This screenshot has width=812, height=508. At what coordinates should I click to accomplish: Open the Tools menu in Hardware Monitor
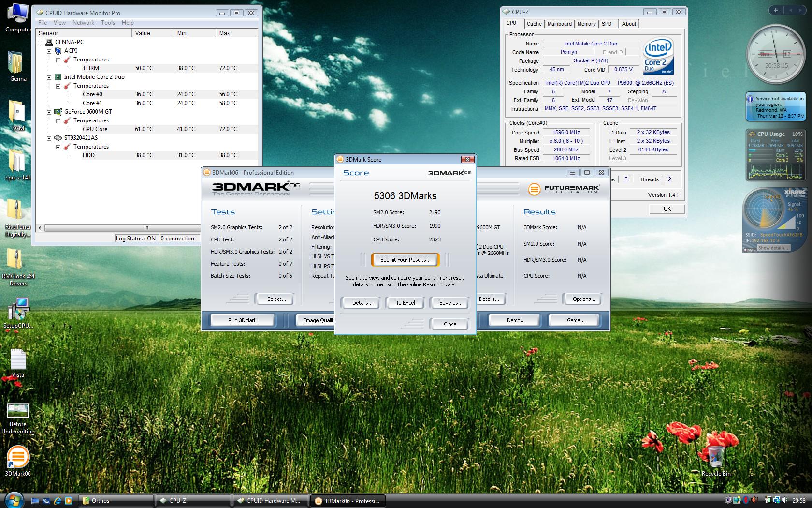(x=108, y=23)
